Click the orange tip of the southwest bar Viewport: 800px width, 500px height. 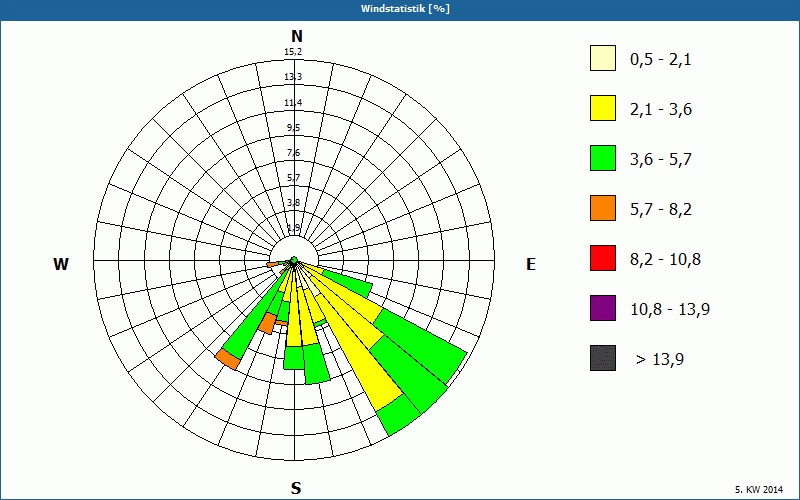click(x=228, y=359)
